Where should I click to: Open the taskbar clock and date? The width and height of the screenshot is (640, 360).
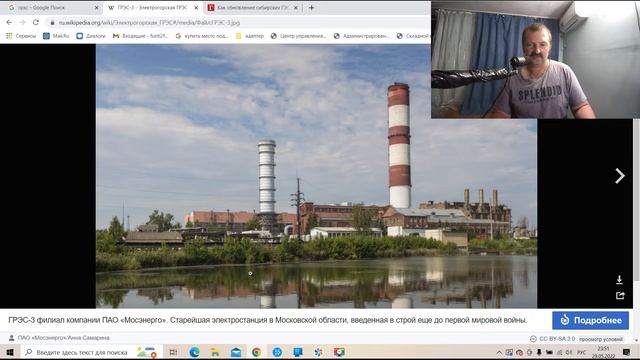pos(603,352)
